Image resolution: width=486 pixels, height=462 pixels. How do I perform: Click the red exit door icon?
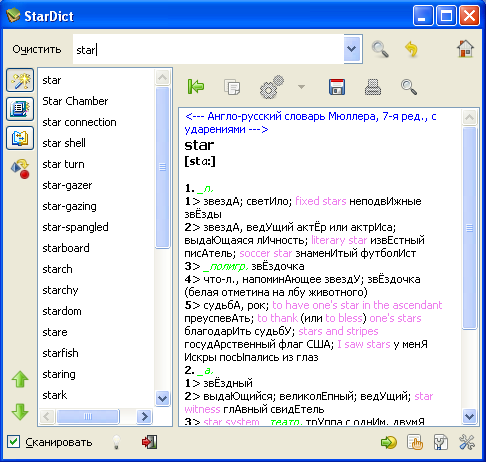pos(149,442)
